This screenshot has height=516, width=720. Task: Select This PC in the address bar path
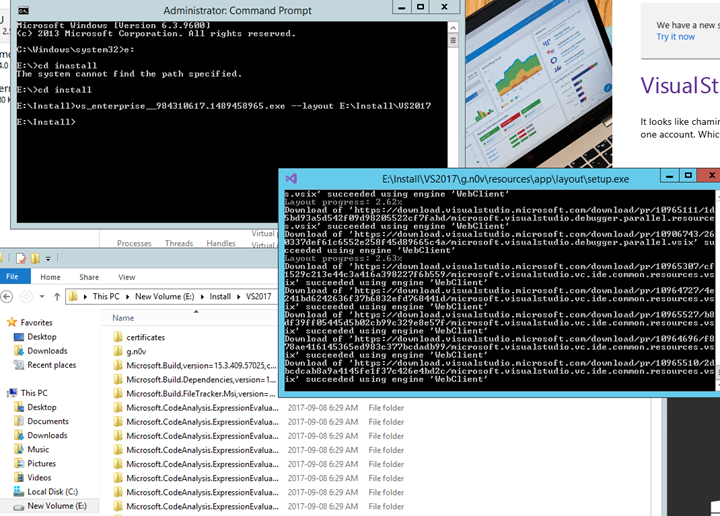click(x=106, y=297)
